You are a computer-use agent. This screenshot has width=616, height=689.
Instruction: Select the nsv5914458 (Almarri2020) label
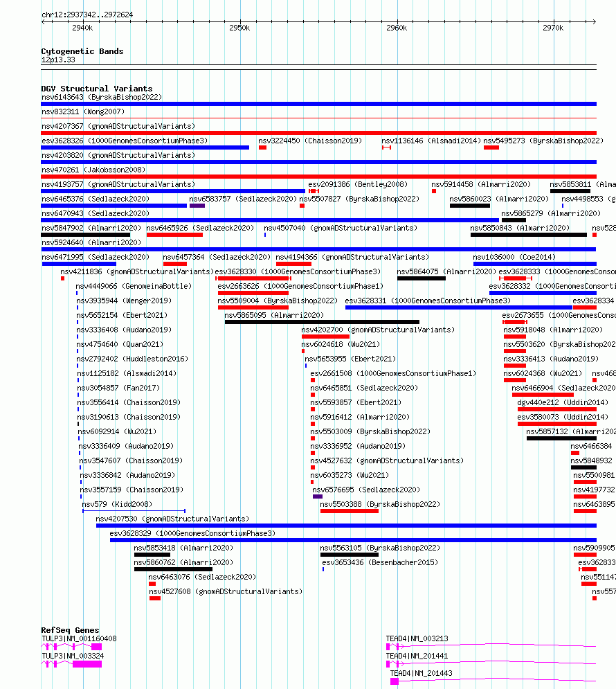[481, 184]
